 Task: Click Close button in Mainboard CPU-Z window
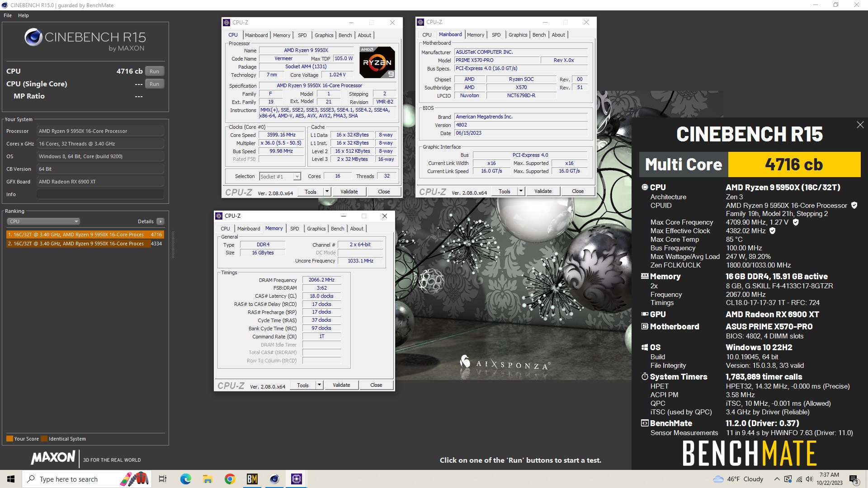point(578,192)
